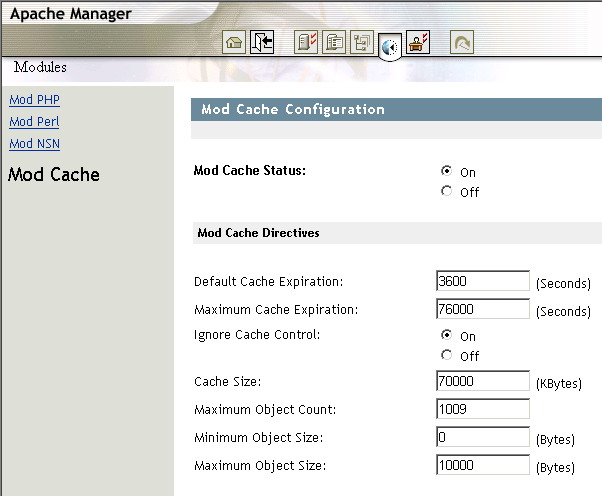602x496 pixels.
Task: Click the (KBytes) unit text
Action: pyautogui.click(x=559, y=384)
